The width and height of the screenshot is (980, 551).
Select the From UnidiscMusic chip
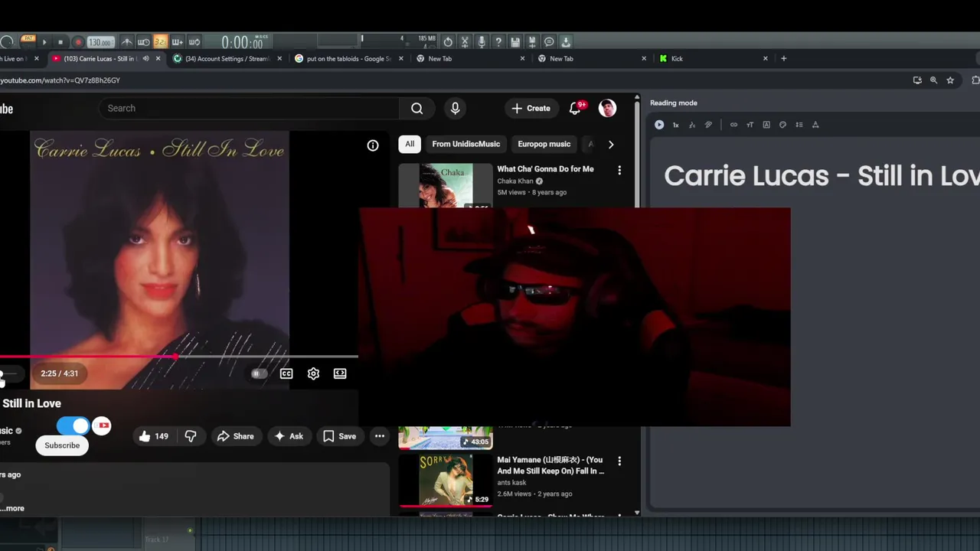tap(465, 144)
